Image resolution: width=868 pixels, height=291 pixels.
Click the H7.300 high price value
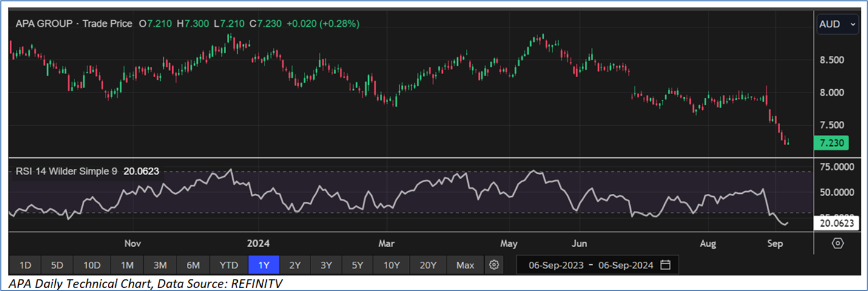coord(193,24)
